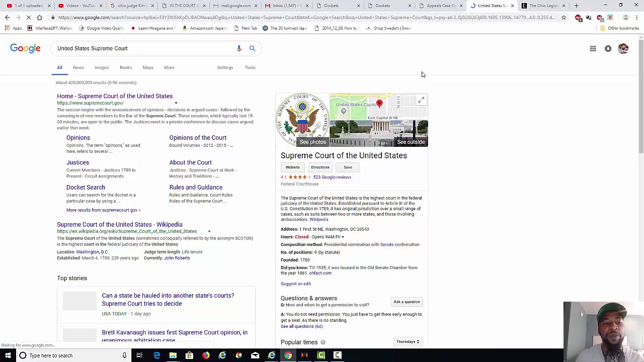Open the USA TODAY top story headline
The width and height of the screenshot is (644, 362).
[x=168, y=300]
